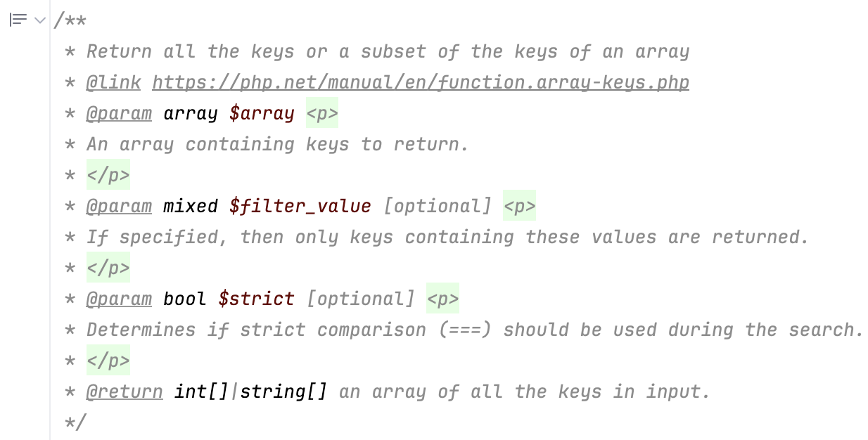Screen dimensions: 868x440
Task: Open the php.net array-keys manual URL
Action: point(420,82)
